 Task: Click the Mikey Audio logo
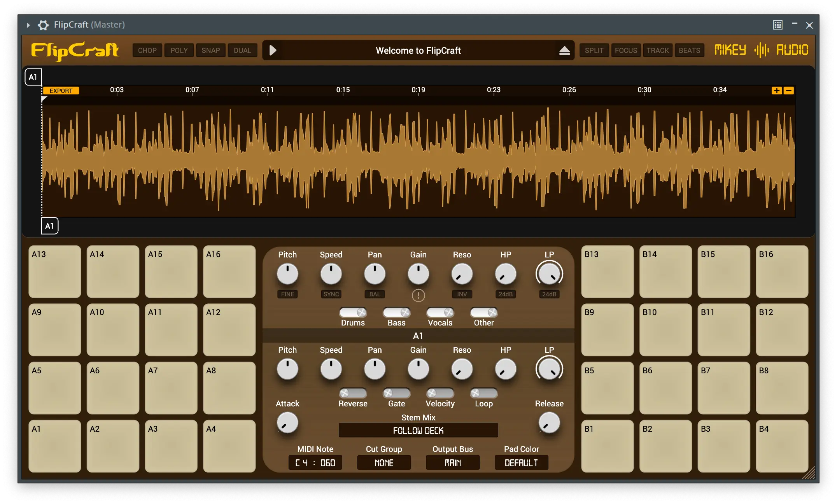pyautogui.click(x=761, y=50)
